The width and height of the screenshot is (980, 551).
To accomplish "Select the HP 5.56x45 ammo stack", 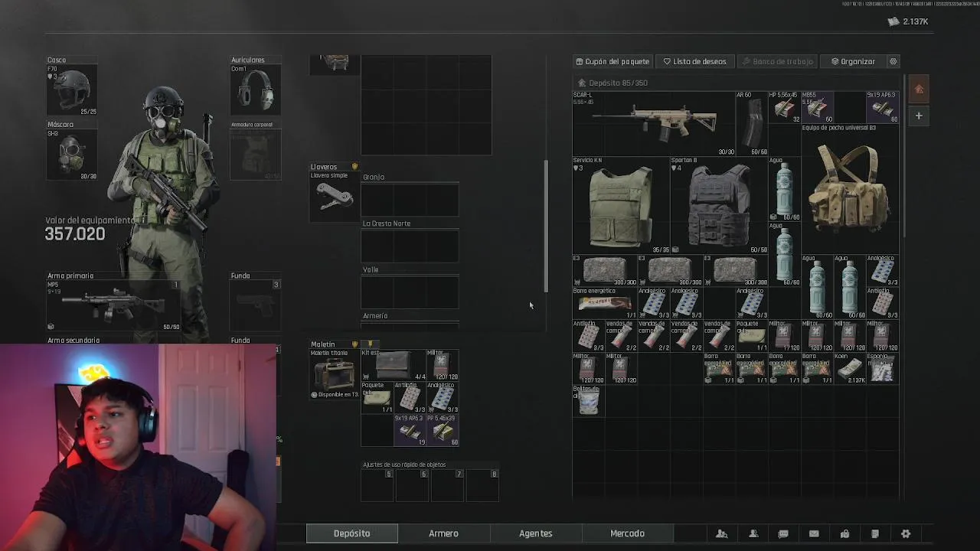I will coord(784,107).
